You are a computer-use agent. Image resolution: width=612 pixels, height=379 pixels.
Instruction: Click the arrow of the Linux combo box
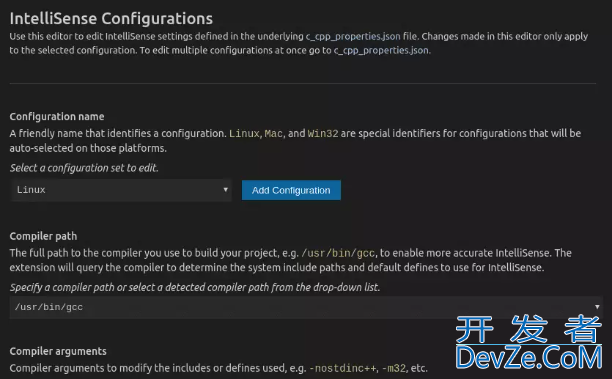[x=225, y=190]
